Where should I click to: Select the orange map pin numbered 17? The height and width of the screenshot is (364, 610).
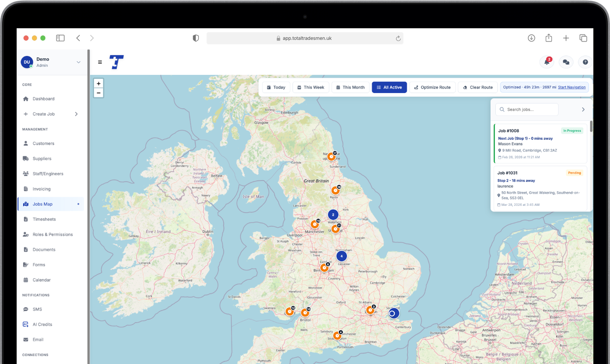[332, 156]
